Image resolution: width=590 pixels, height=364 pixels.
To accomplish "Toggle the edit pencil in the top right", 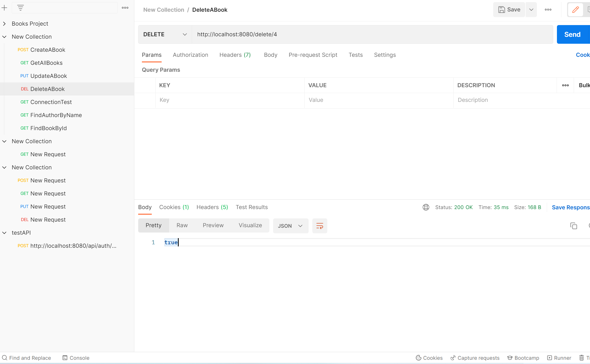I will coord(575,10).
